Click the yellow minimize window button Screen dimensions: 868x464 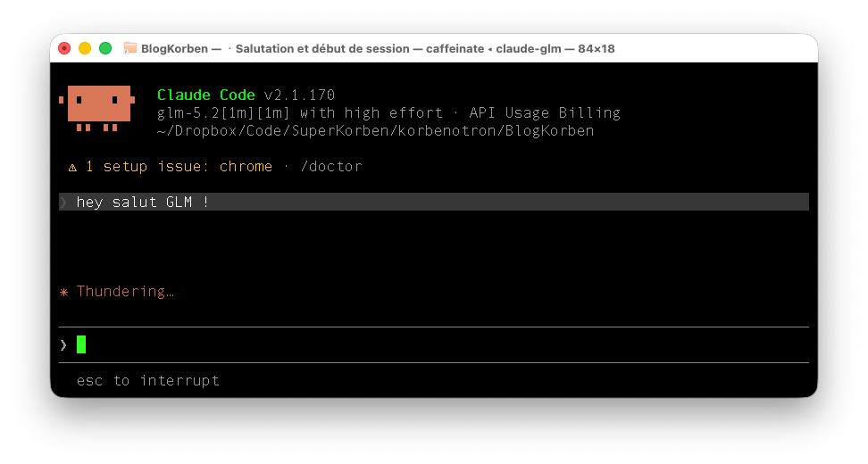[85, 49]
